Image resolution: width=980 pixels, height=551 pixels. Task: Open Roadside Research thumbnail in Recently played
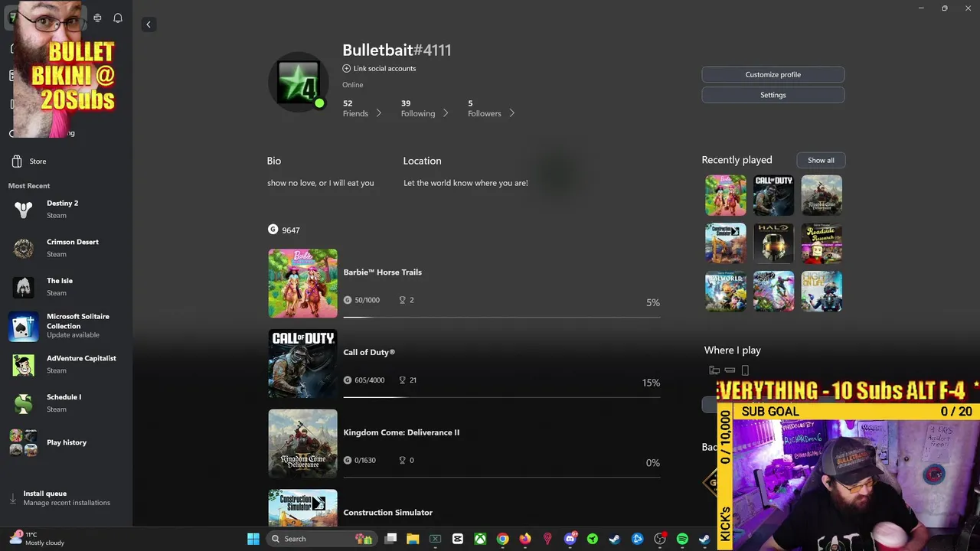click(822, 243)
